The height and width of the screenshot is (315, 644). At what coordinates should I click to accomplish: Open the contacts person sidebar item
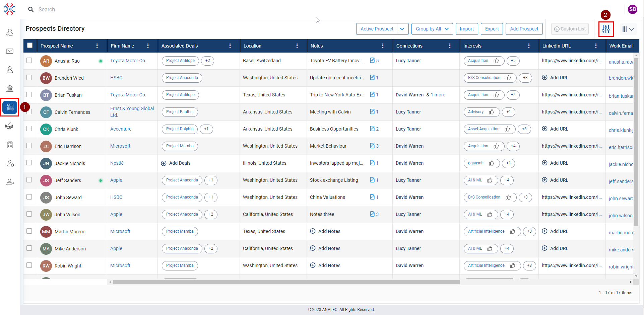(10, 70)
